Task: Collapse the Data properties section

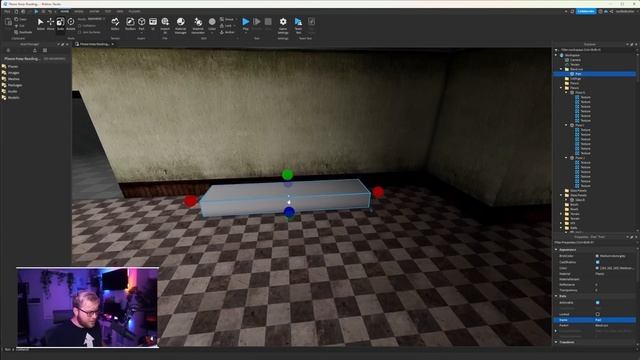Action: (556, 296)
